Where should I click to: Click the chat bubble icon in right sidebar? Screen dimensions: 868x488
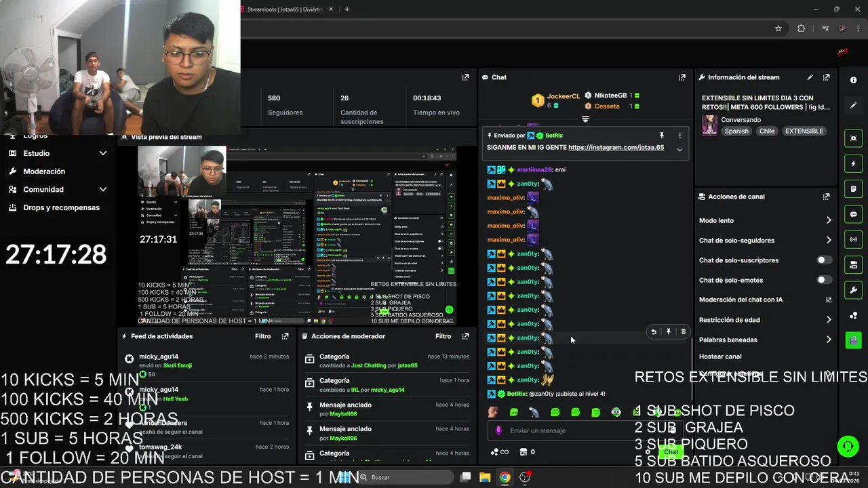click(853, 214)
